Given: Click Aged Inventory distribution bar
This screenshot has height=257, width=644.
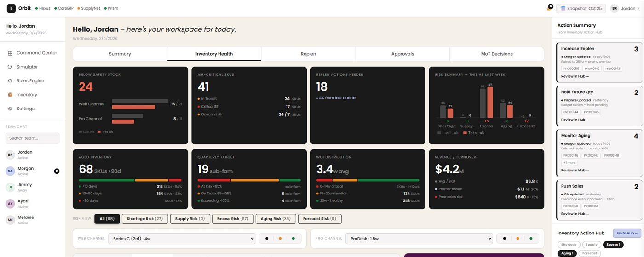Looking at the screenshot, I should tap(130, 180).
